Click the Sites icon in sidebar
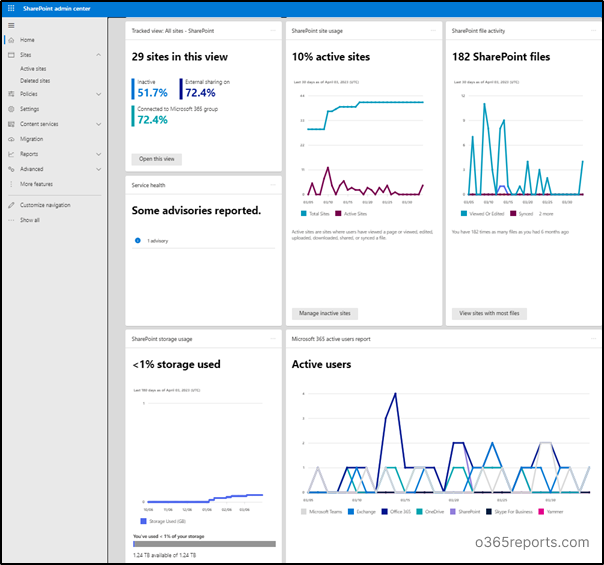The height and width of the screenshot is (565, 604). 11,55
